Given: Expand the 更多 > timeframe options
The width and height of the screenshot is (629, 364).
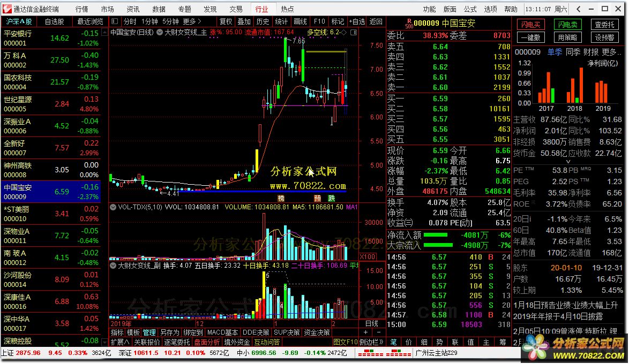Looking at the screenshot, I should tap(192, 21).
